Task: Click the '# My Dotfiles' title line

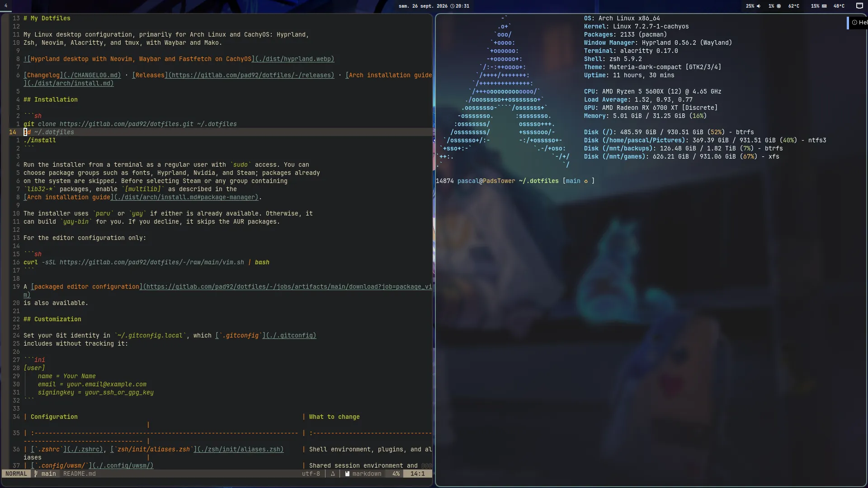Action: 47,18
